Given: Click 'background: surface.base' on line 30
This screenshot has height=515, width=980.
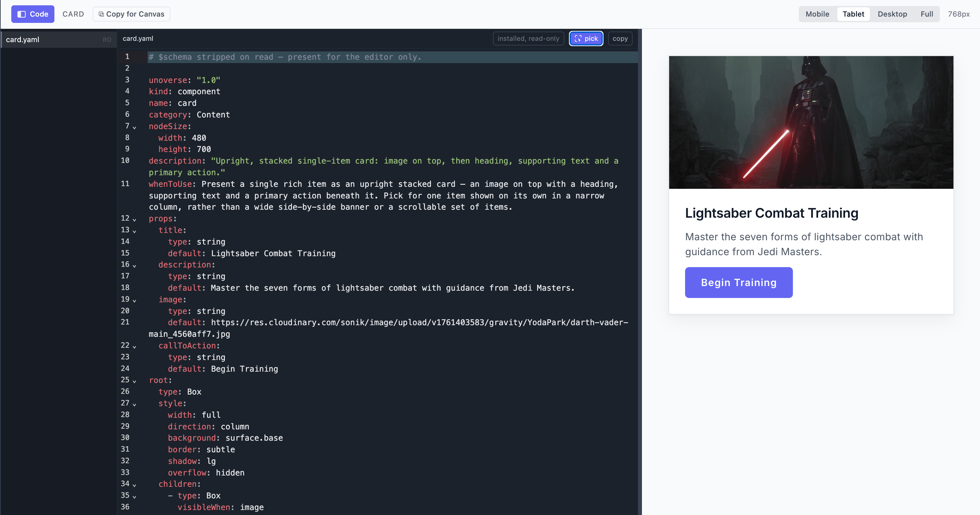Looking at the screenshot, I should (x=225, y=438).
